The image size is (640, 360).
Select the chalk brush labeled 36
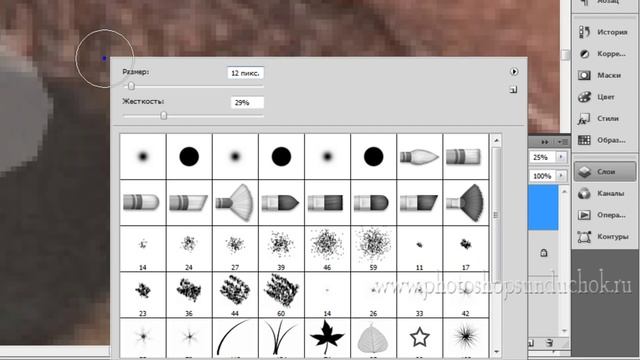tap(189, 295)
